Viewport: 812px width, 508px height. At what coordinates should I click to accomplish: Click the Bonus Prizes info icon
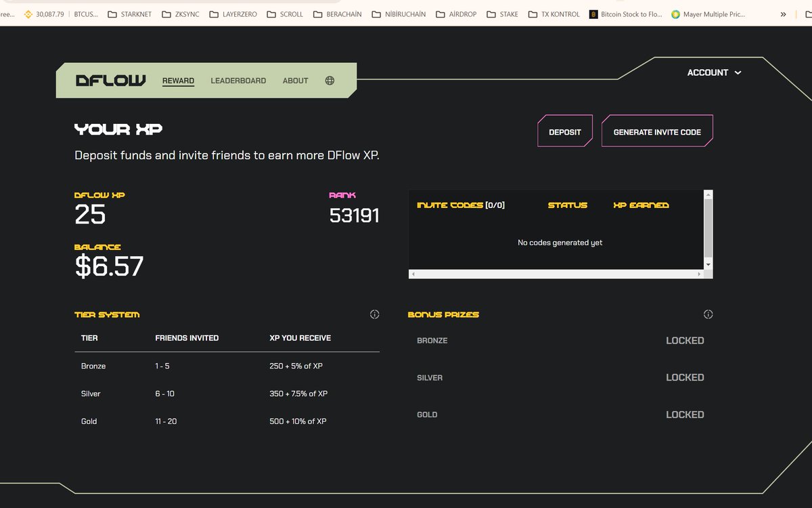click(x=708, y=314)
